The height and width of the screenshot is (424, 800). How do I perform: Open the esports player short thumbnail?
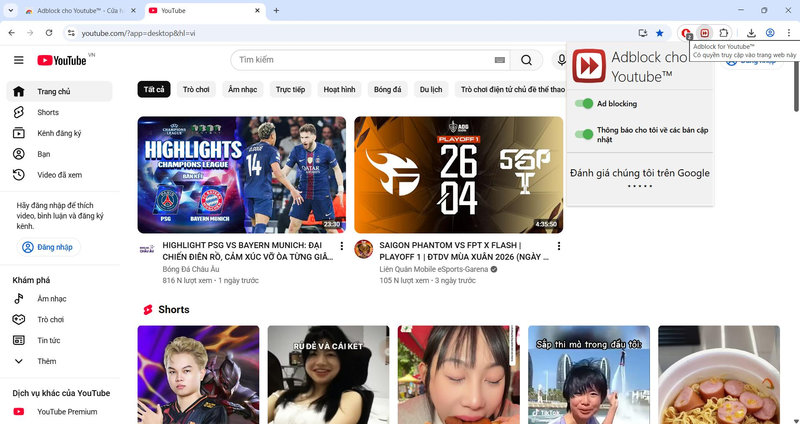point(198,375)
